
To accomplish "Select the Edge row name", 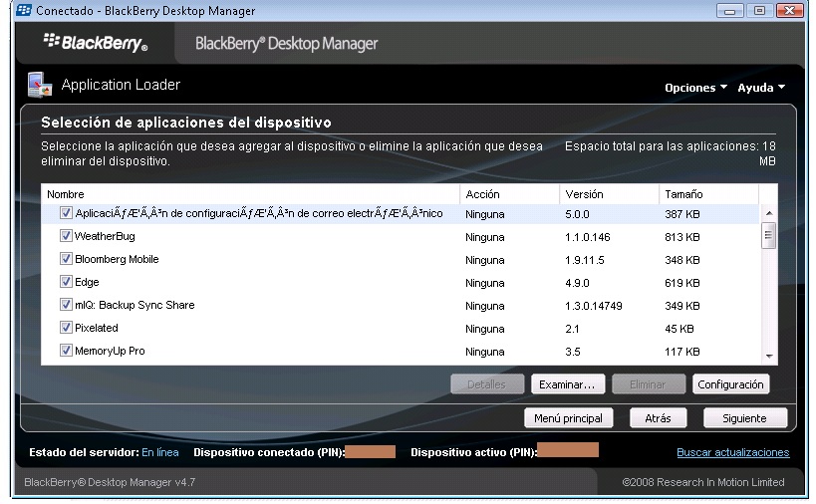I will [x=87, y=282].
